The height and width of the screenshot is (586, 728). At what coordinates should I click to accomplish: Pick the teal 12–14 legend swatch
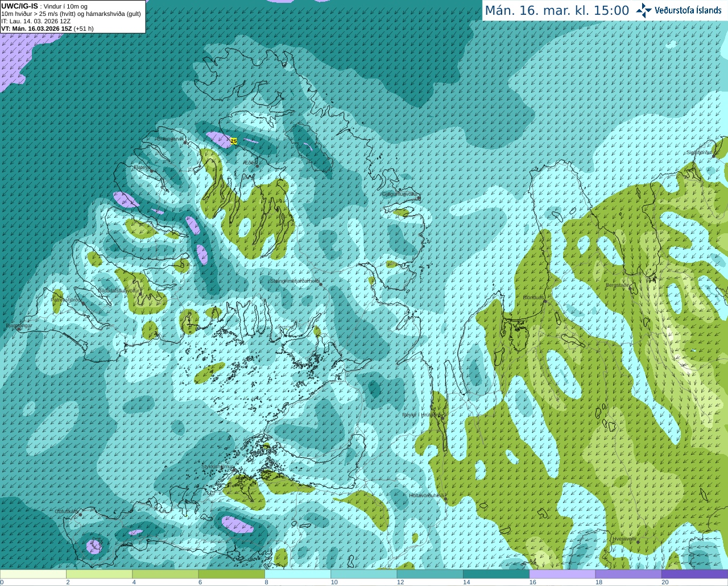tap(430, 574)
